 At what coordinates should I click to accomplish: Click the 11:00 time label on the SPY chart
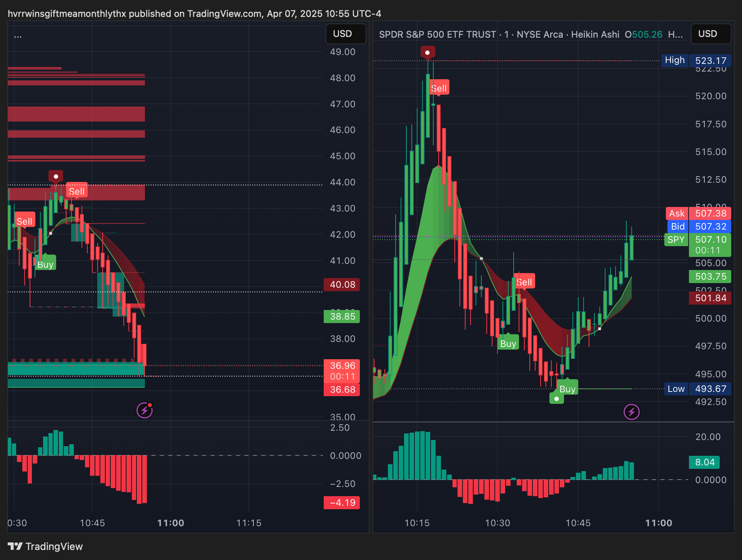pos(659,523)
